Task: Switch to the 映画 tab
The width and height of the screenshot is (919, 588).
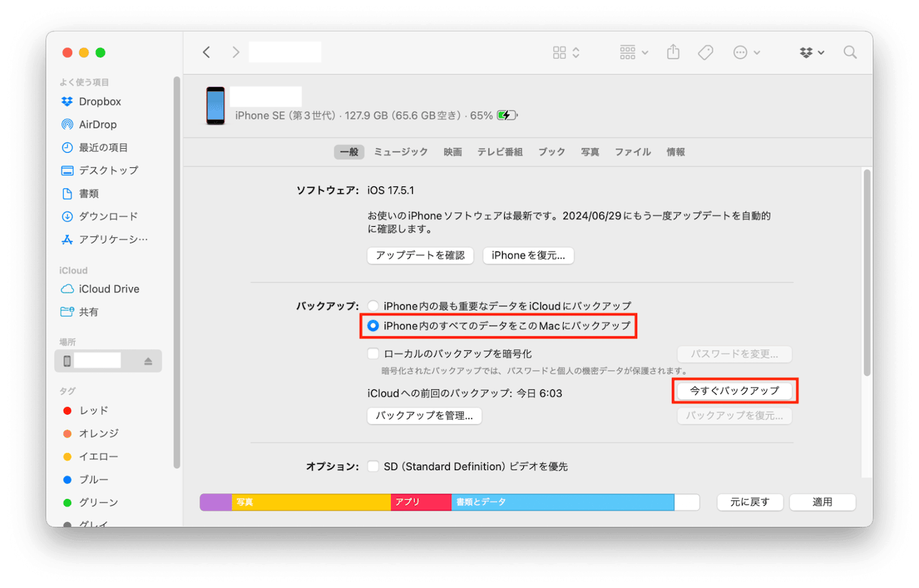Action: (x=453, y=152)
